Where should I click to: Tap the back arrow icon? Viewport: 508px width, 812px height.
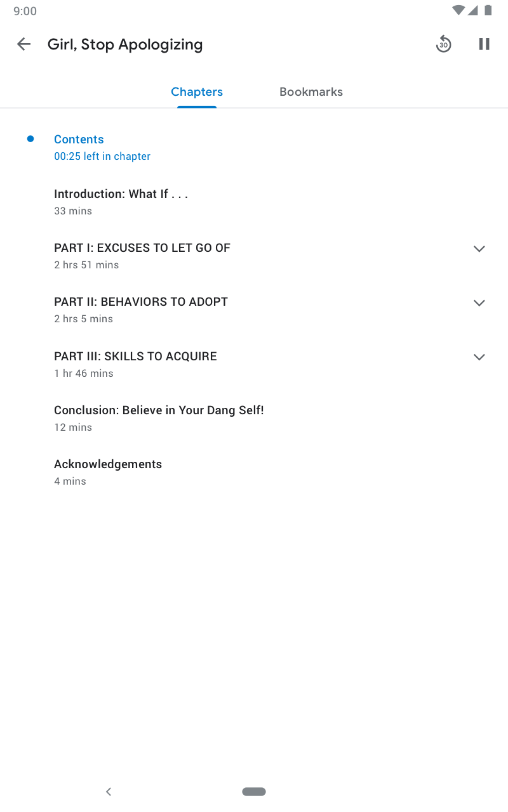pyautogui.click(x=23, y=44)
